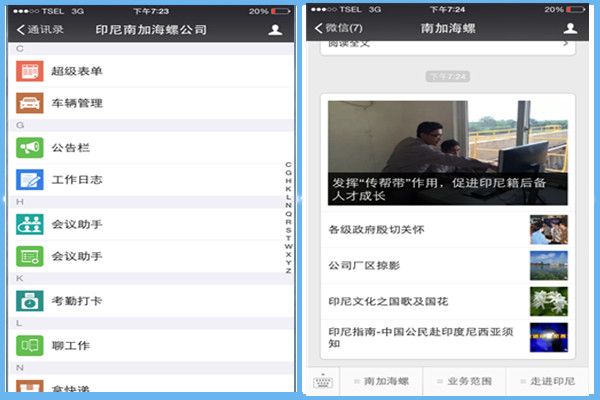Tap profile icon in 南加海螺 chat header

570,29
